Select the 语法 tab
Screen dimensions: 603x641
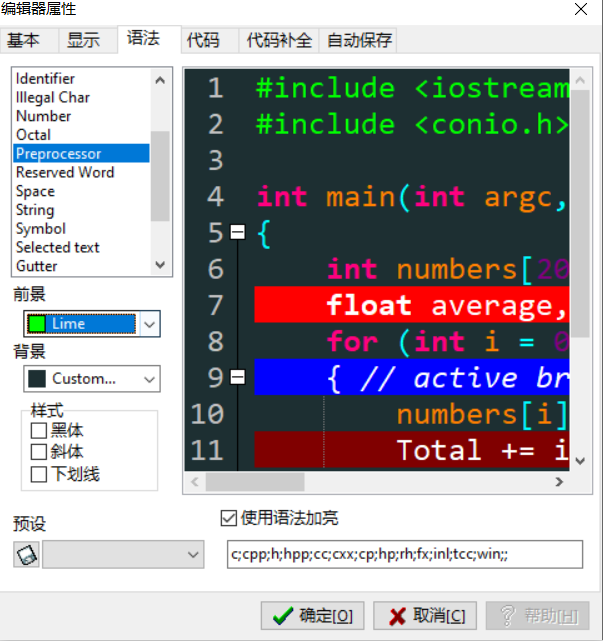pyautogui.click(x=149, y=39)
